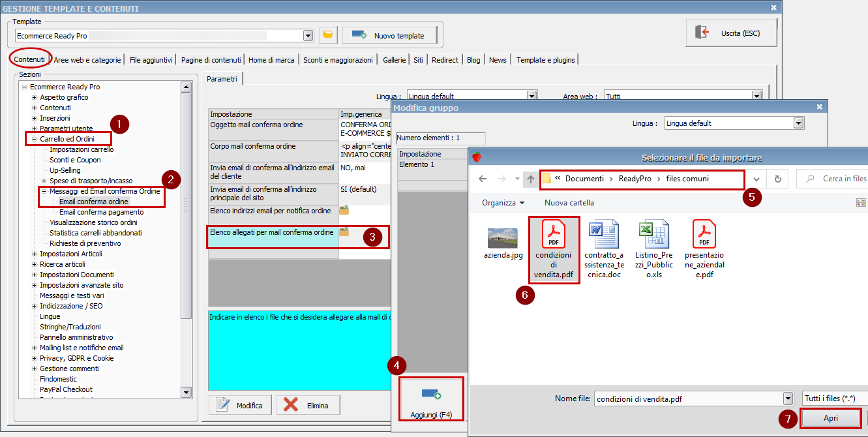Switch to the Aree web e categorie tab

[87, 59]
